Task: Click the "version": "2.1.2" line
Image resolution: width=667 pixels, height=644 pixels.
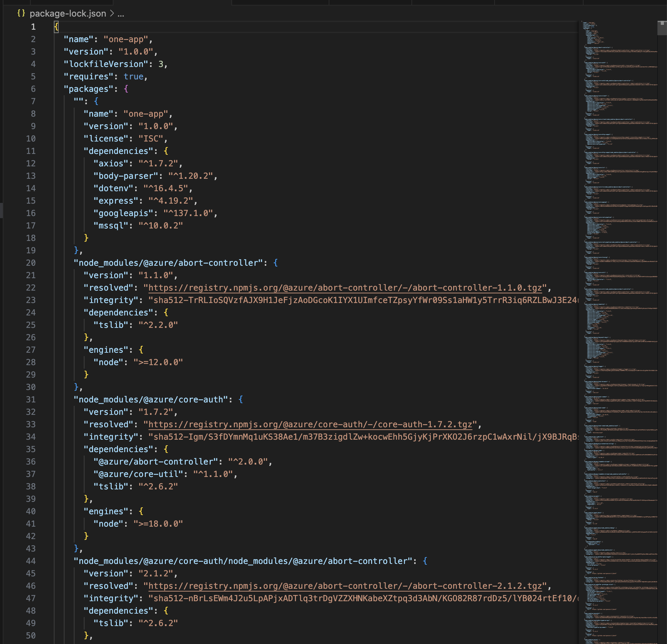Action: click(131, 573)
